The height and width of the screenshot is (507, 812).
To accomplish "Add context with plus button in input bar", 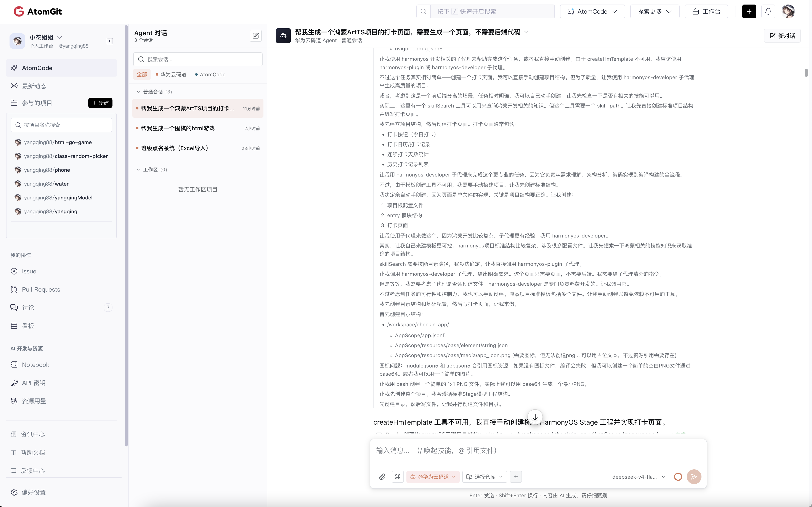I will click(516, 477).
